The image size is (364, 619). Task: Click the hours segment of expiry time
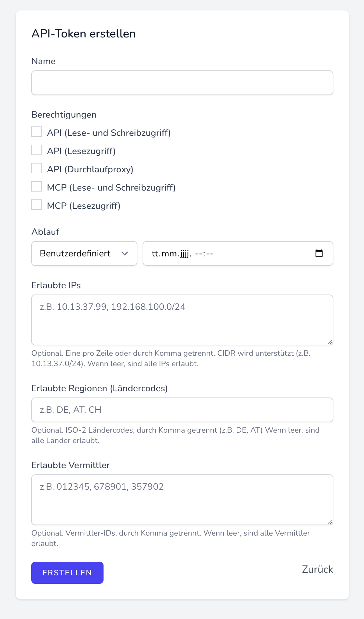coord(198,253)
